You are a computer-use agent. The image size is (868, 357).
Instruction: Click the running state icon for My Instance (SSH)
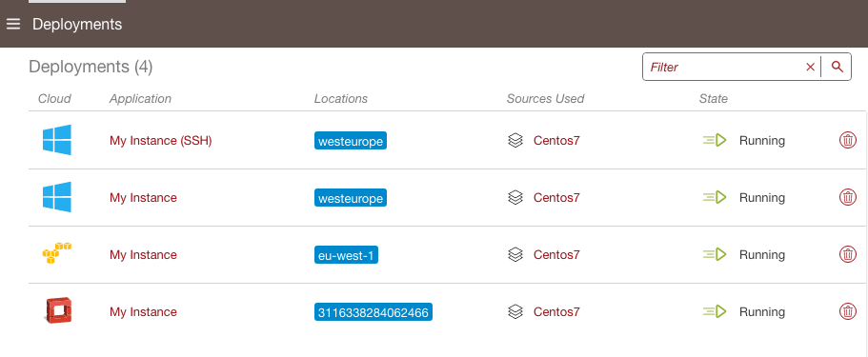coord(715,141)
